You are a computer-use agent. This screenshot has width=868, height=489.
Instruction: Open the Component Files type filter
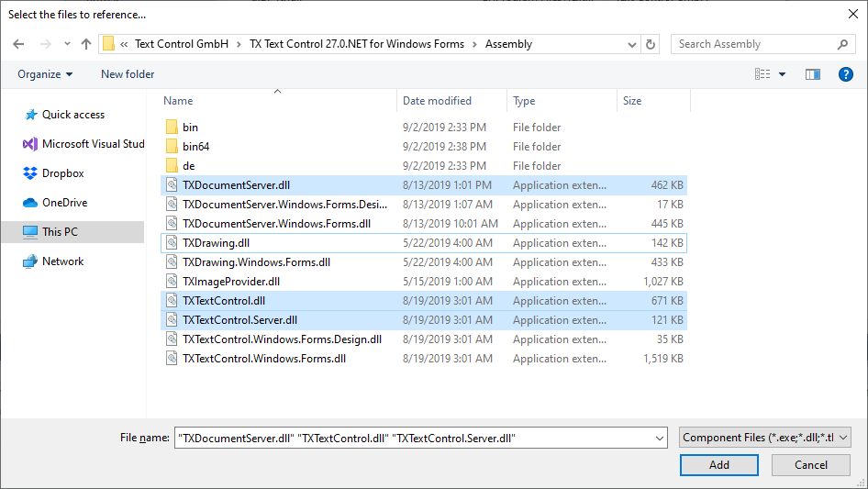[765, 438]
